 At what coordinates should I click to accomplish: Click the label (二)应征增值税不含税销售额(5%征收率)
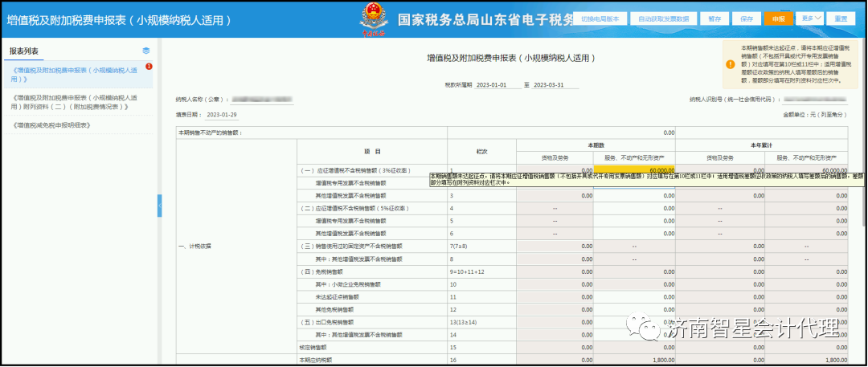tap(354, 208)
